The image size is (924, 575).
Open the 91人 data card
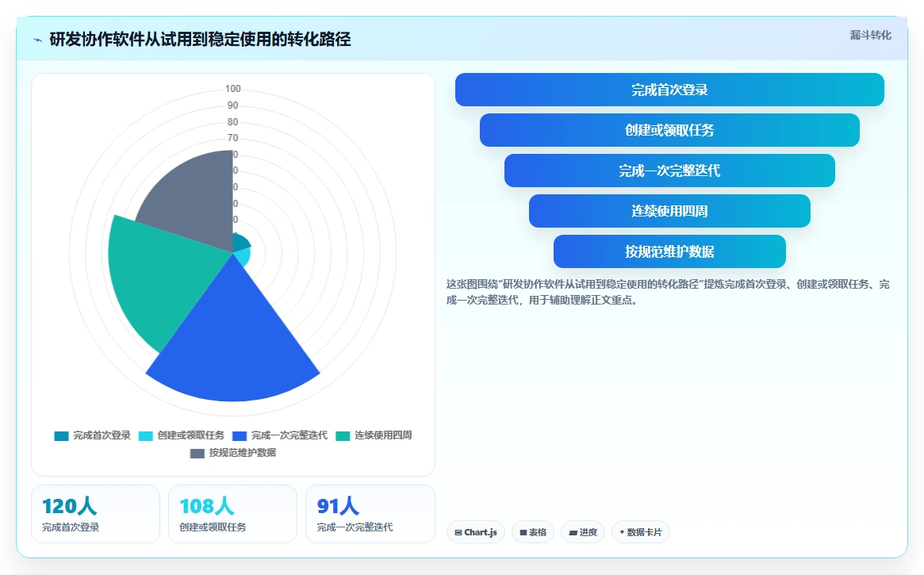pyautogui.click(x=370, y=514)
